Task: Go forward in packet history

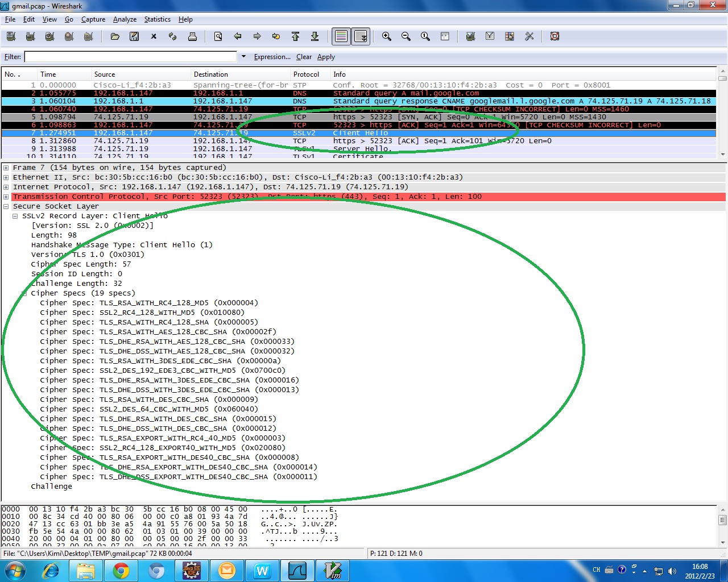Action: 257,36
